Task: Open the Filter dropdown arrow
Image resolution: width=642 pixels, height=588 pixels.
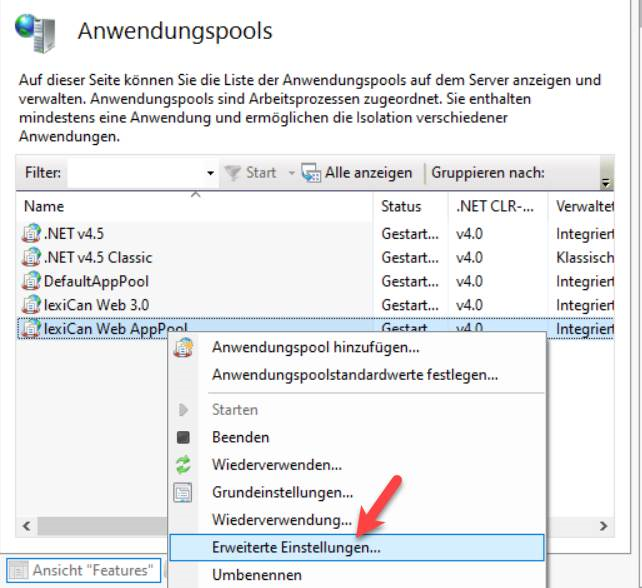Action: pyautogui.click(x=210, y=174)
